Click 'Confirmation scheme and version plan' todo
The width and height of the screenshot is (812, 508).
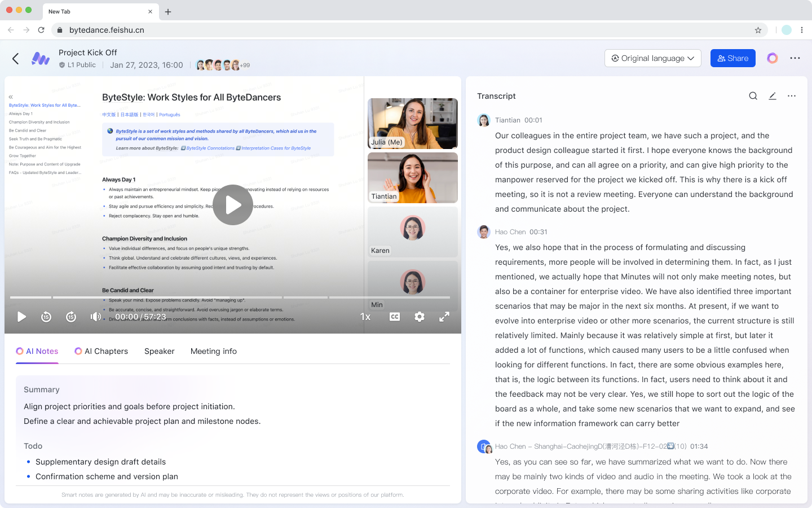(107, 476)
